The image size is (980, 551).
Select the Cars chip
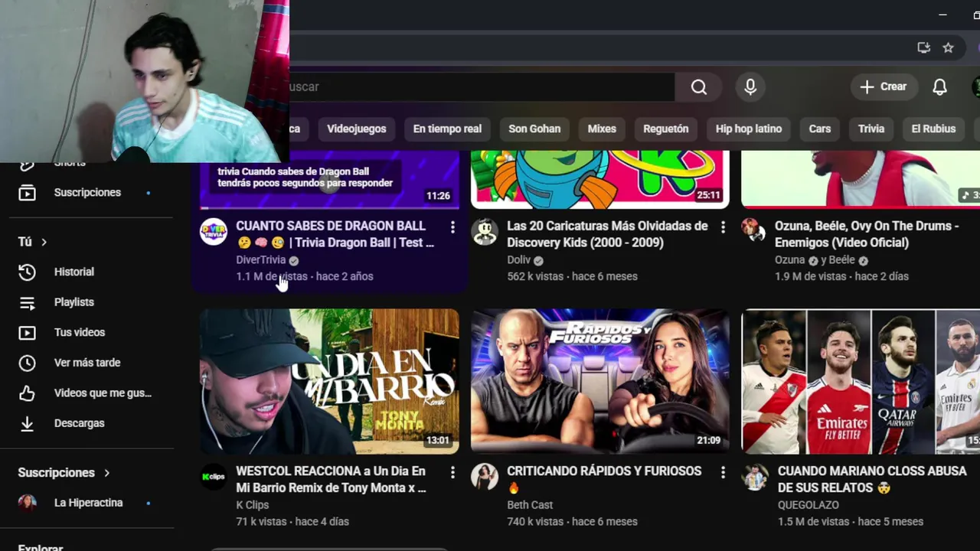820,129
